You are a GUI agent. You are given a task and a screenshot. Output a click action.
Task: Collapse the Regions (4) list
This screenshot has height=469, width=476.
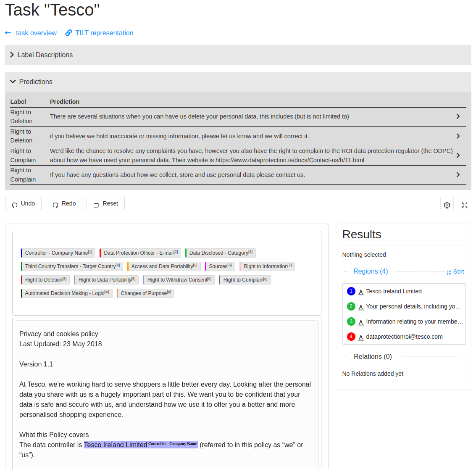[371, 271]
